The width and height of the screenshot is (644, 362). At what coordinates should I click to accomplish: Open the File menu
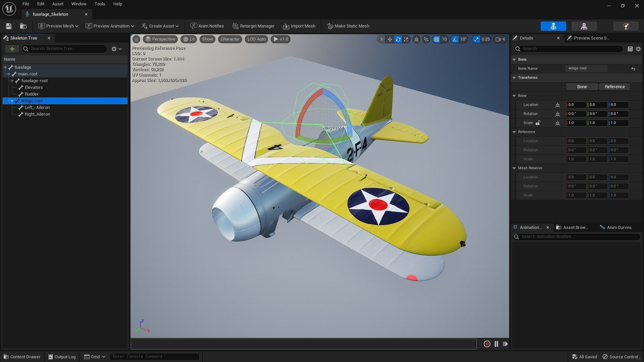click(26, 4)
